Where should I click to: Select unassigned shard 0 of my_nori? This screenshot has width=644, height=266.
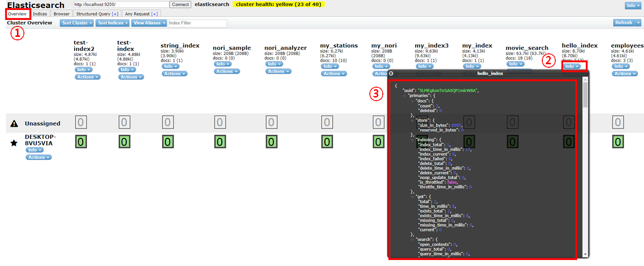click(379, 122)
